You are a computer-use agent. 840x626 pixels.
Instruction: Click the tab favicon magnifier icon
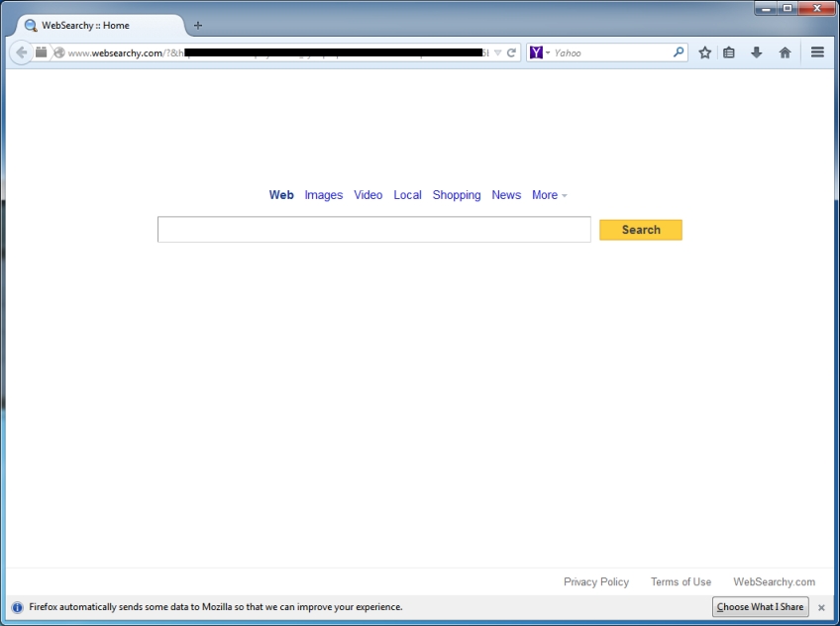click(31, 25)
